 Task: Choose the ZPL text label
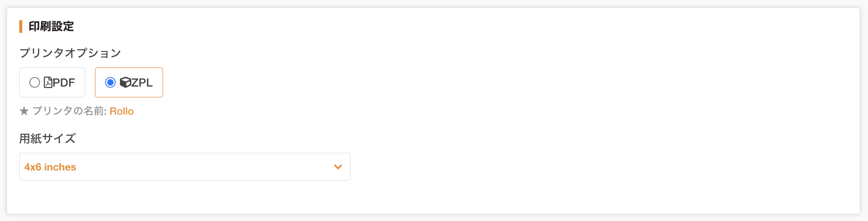(142, 82)
